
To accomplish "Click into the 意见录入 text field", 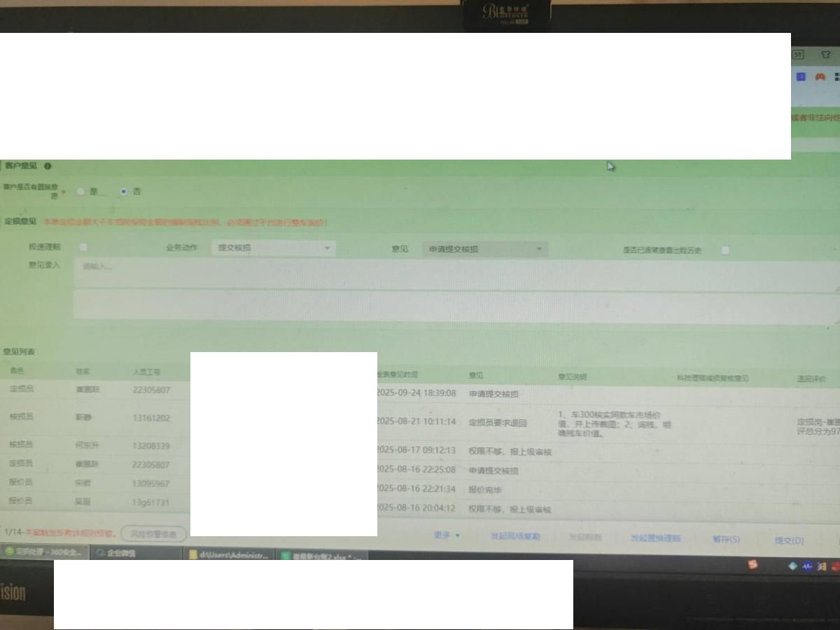I will (x=455, y=274).
